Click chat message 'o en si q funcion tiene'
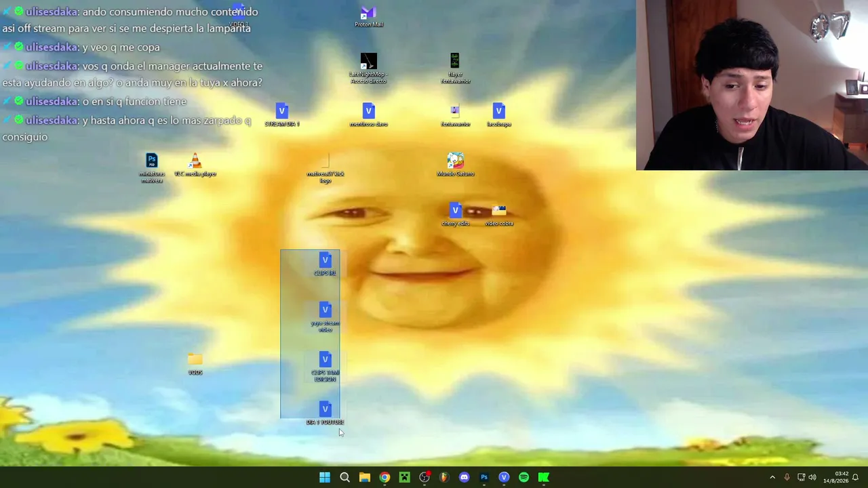Viewport: 868px width, 488px height. coord(134,101)
